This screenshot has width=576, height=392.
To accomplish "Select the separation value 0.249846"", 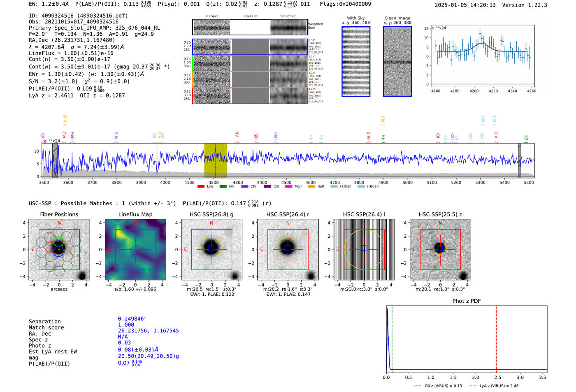I will click(x=132, y=319).
